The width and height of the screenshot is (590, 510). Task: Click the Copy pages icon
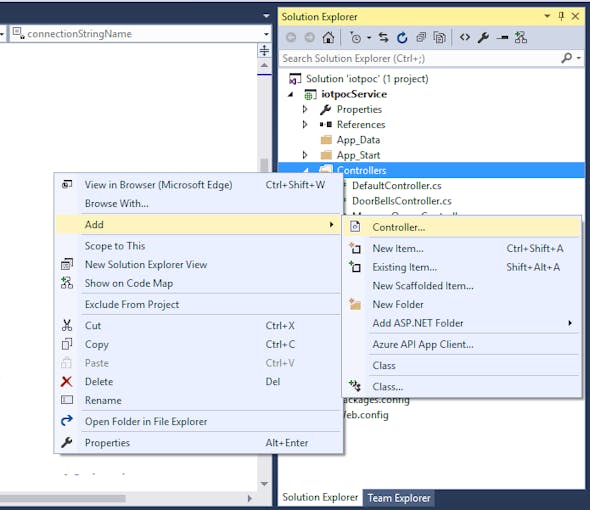[x=67, y=344]
